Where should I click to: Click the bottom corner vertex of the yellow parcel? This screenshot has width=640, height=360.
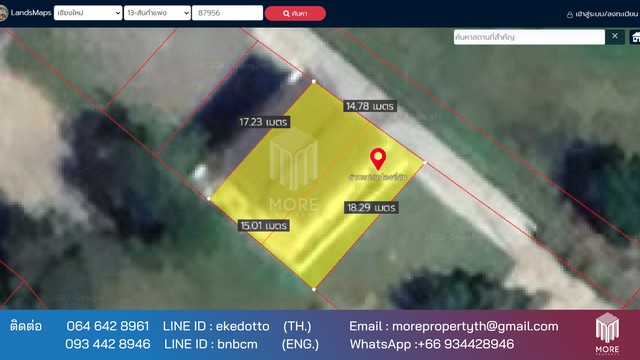[313, 289]
